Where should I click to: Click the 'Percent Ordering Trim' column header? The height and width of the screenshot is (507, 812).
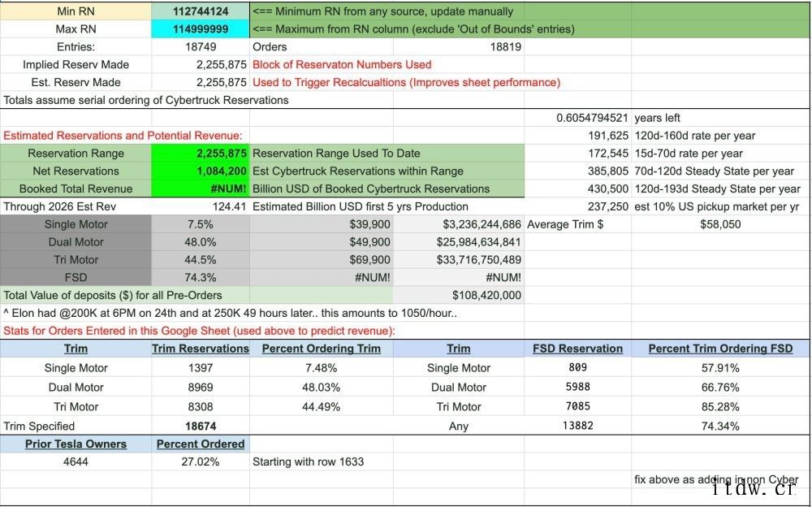(x=321, y=349)
